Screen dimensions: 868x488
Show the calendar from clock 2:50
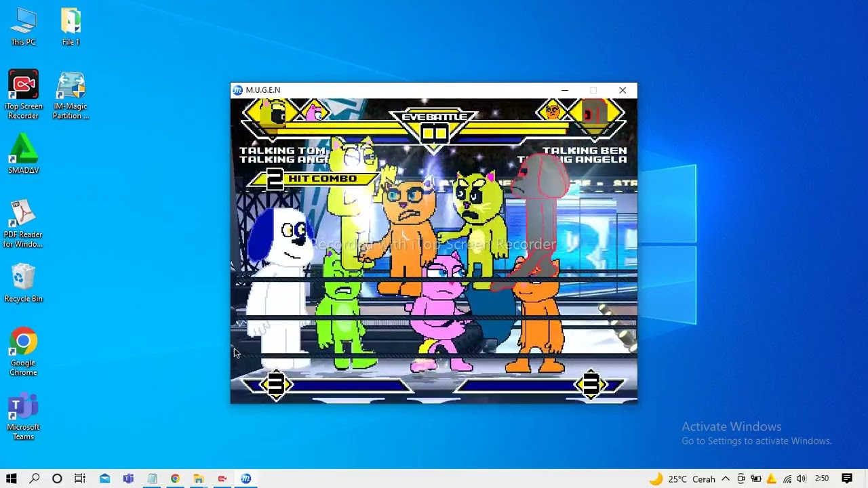click(x=822, y=479)
